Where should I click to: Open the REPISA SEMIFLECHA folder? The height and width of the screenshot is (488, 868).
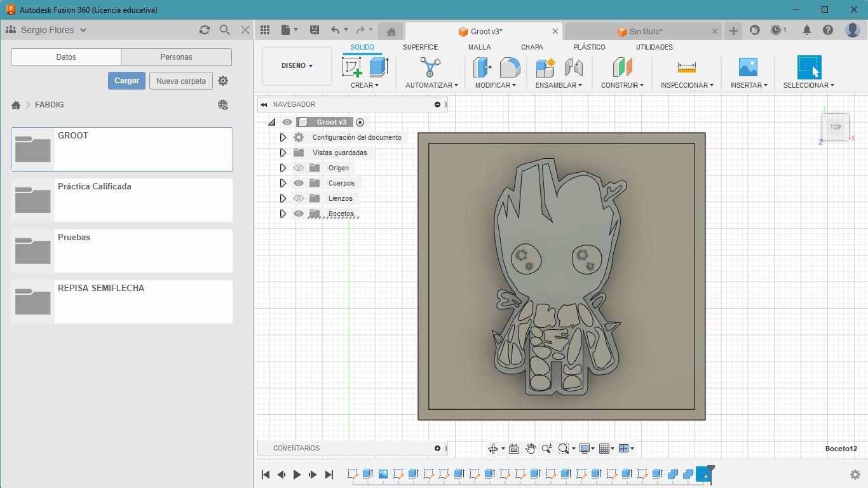click(122, 302)
